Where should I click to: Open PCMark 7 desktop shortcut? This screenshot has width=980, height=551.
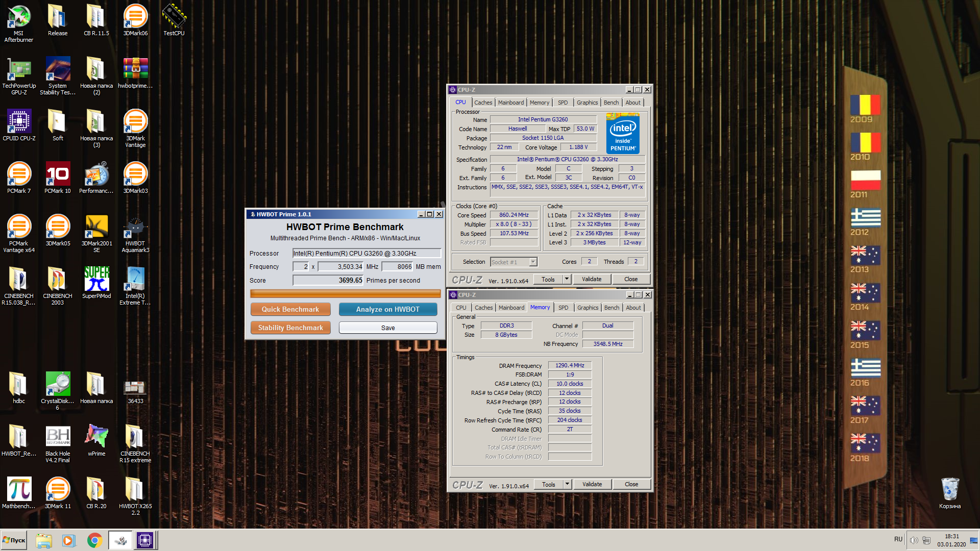(x=19, y=178)
